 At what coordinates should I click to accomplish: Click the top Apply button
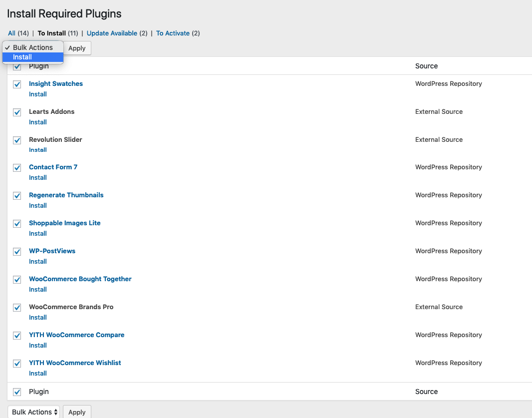point(77,48)
